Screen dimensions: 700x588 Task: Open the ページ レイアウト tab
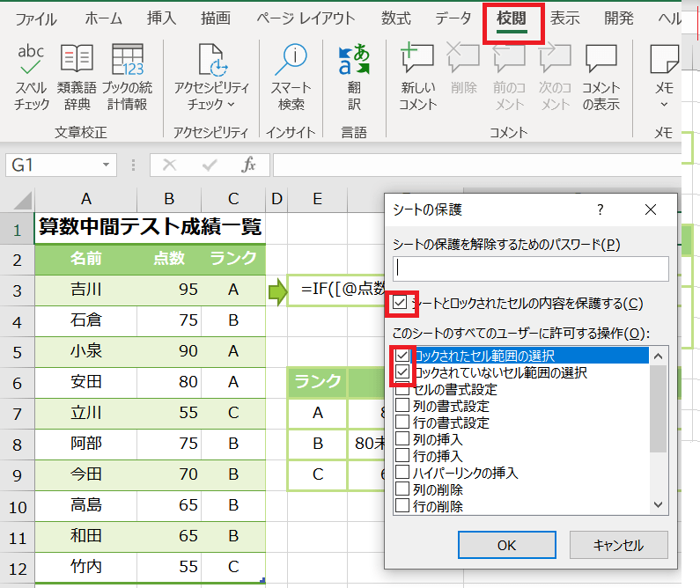tap(306, 18)
